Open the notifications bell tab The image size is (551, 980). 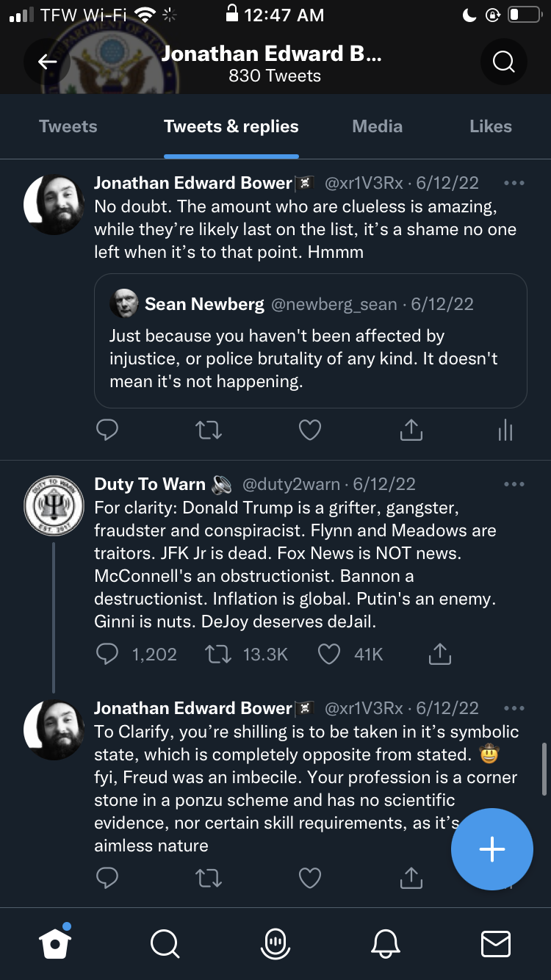[386, 943]
